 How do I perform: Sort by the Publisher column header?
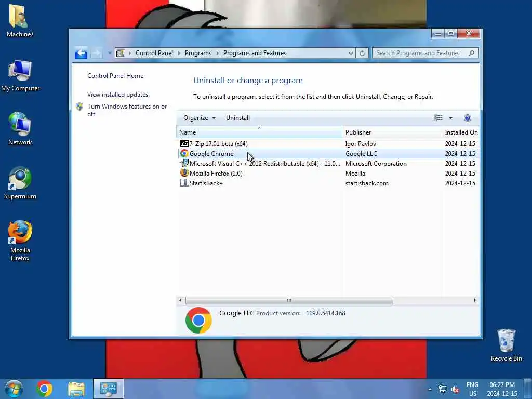tap(393, 132)
